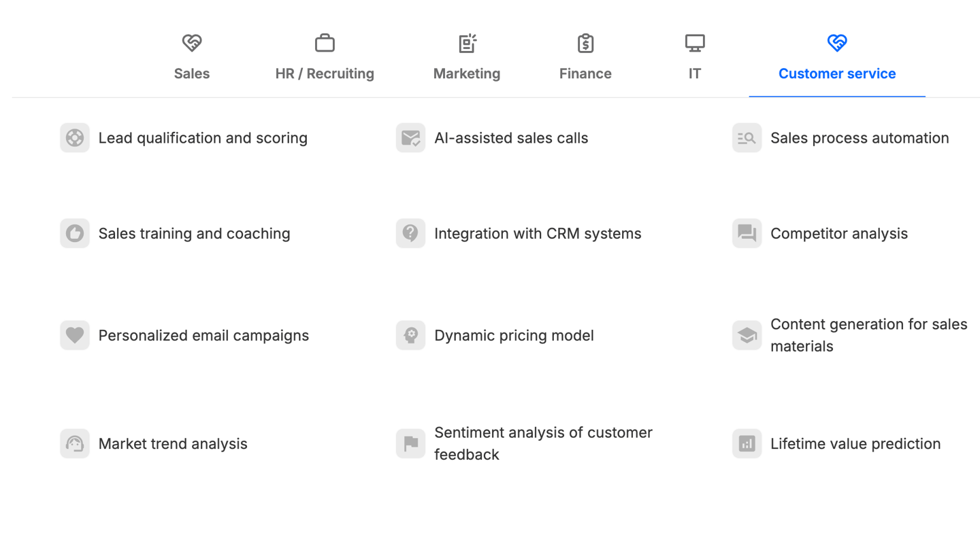The height and width of the screenshot is (544, 980).
Task: Select Sentiment analysis of customer feedback
Action: click(x=543, y=443)
